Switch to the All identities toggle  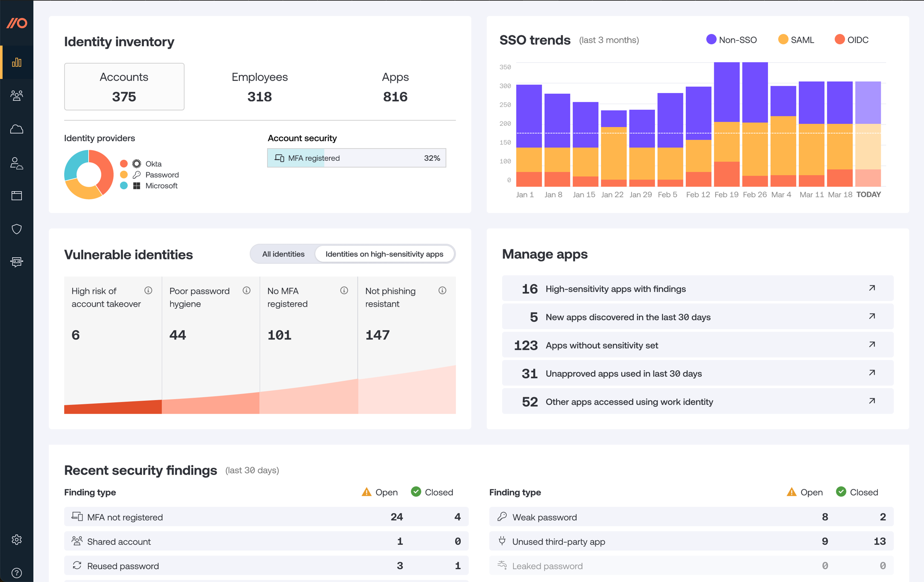(283, 254)
